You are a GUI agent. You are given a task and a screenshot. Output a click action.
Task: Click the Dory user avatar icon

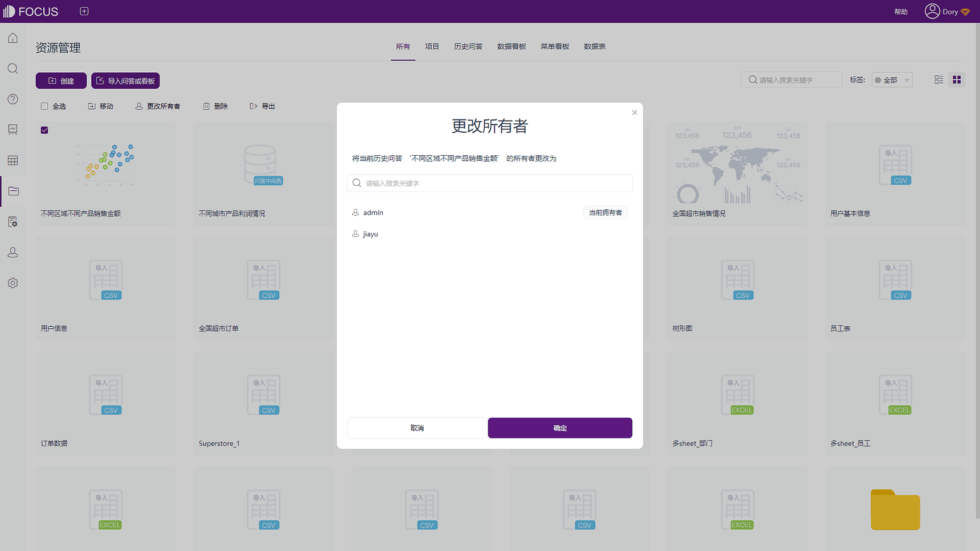(x=932, y=11)
